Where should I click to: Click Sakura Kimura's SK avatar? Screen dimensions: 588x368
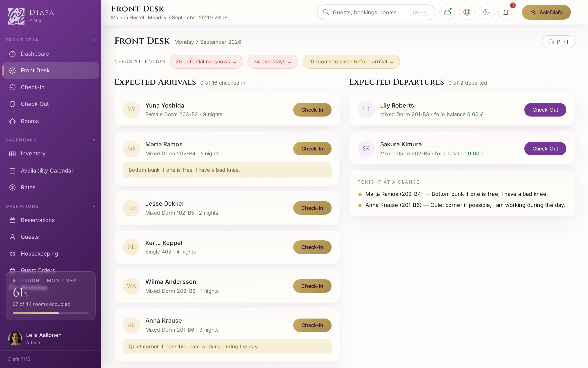(366, 149)
